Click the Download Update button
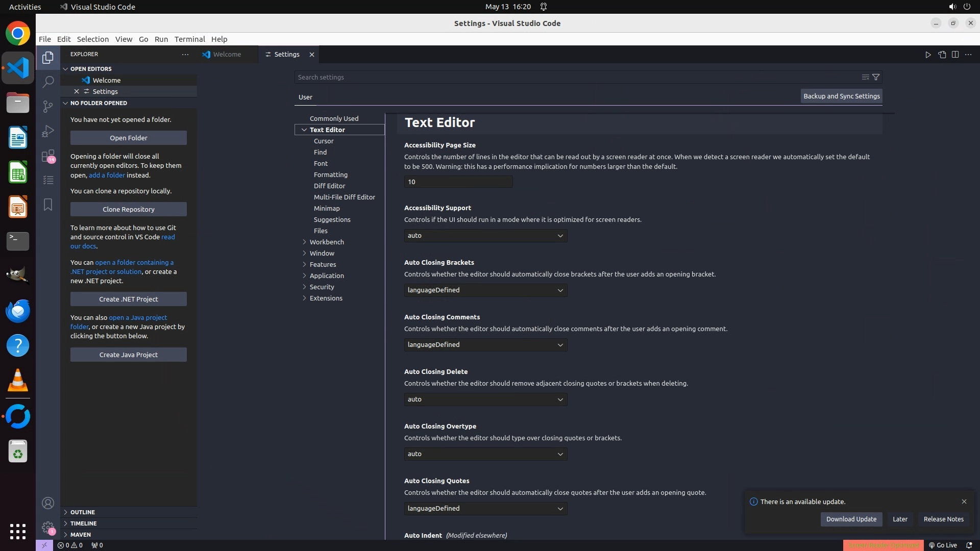Viewport: 980px width, 551px height. (851, 519)
